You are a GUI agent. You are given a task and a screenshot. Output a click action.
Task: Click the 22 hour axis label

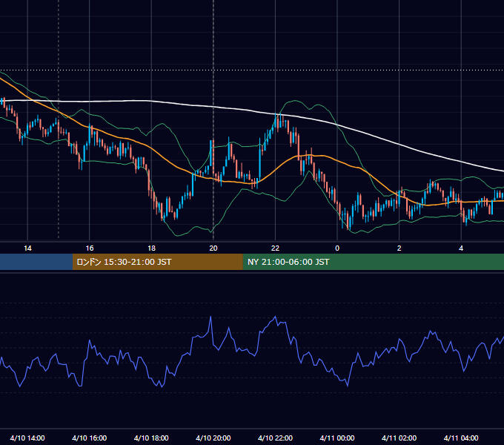pyautogui.click(x=275, y=248)
